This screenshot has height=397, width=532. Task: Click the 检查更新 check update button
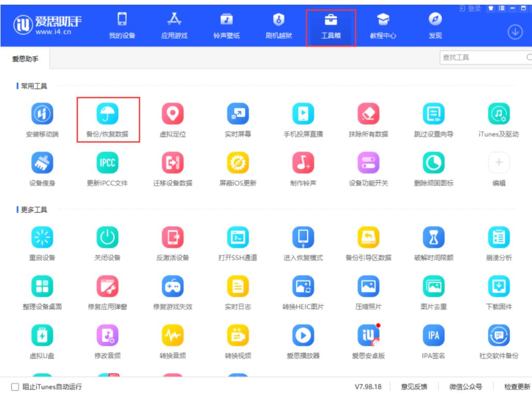pyautogui.click(x=517, y=387)
